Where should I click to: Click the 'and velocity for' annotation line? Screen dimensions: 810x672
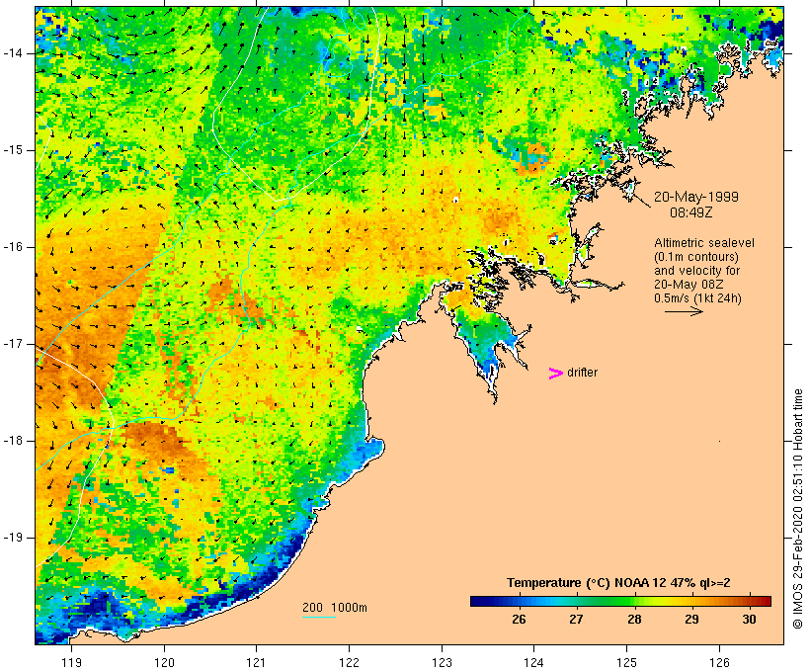pos(696,271)
